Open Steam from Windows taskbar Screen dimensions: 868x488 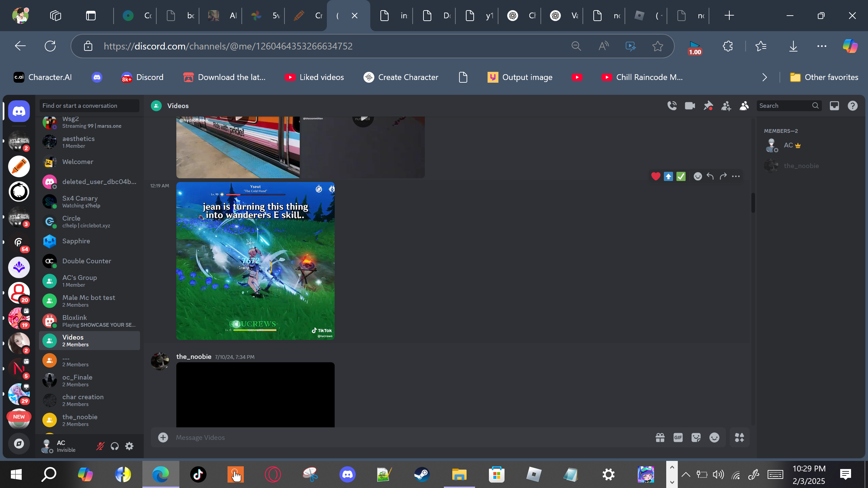(422, 474)
